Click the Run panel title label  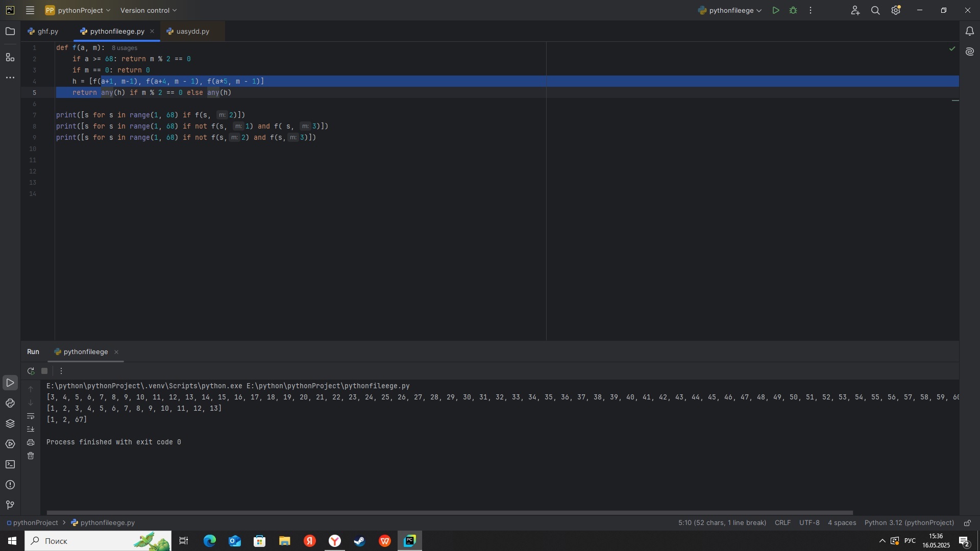pos(33,352)
